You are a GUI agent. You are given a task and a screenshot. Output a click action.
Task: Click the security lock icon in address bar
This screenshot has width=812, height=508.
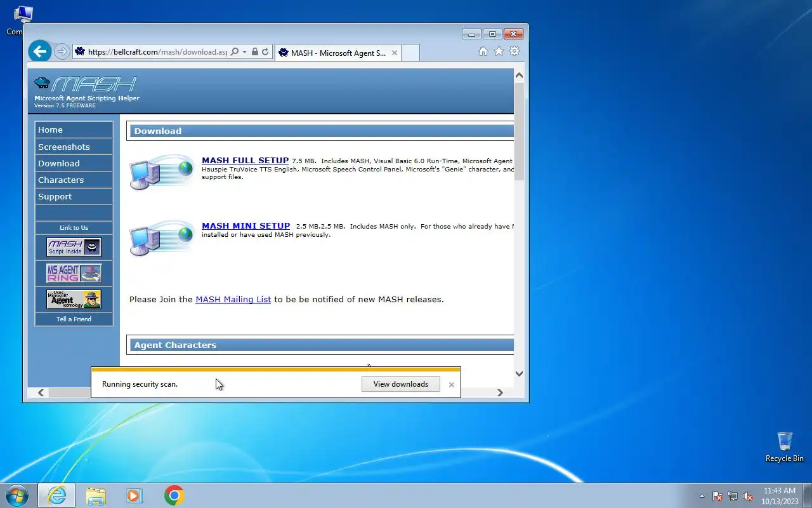coord(254,52)
